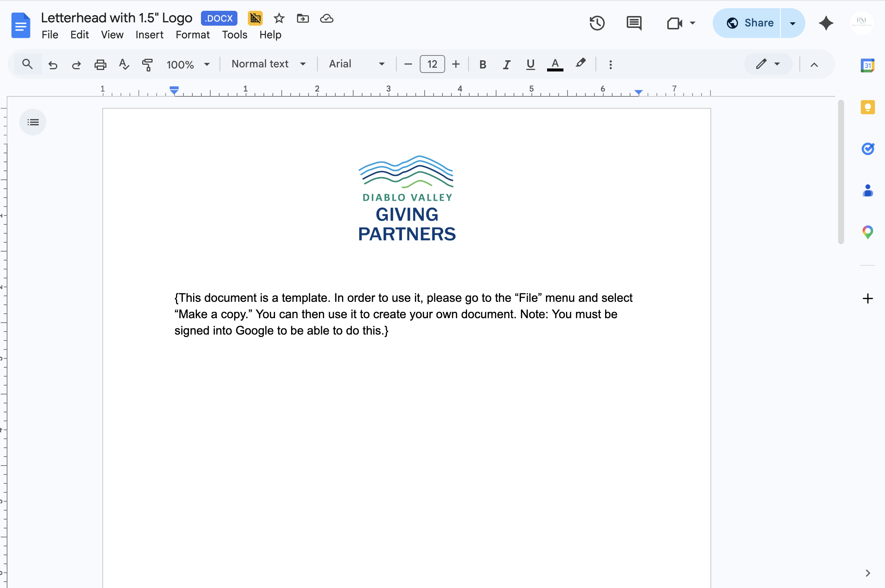Print the document with printer icon
Image resolution: width=885 pixels, height=588 pixels.
(100, 64)
